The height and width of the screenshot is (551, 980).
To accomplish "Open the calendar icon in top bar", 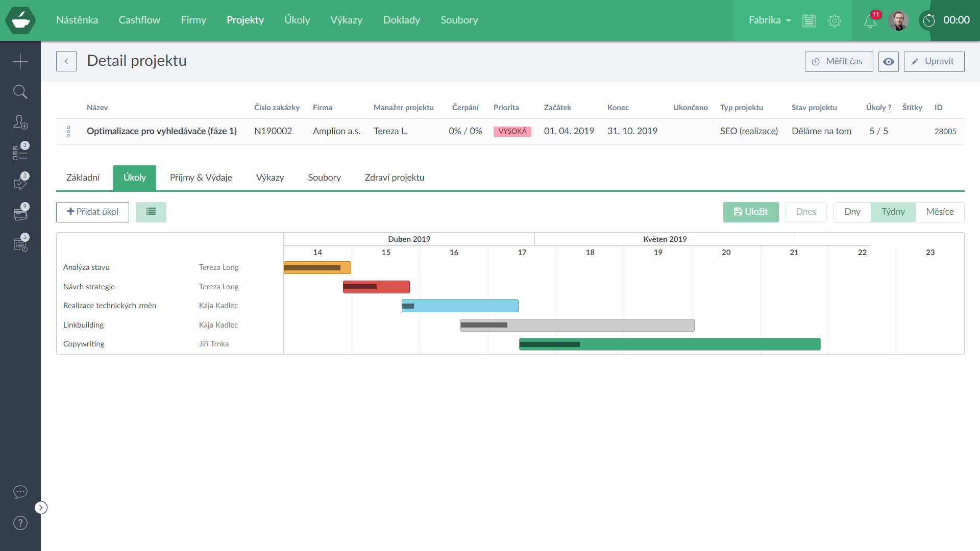I will coord(809,21).
